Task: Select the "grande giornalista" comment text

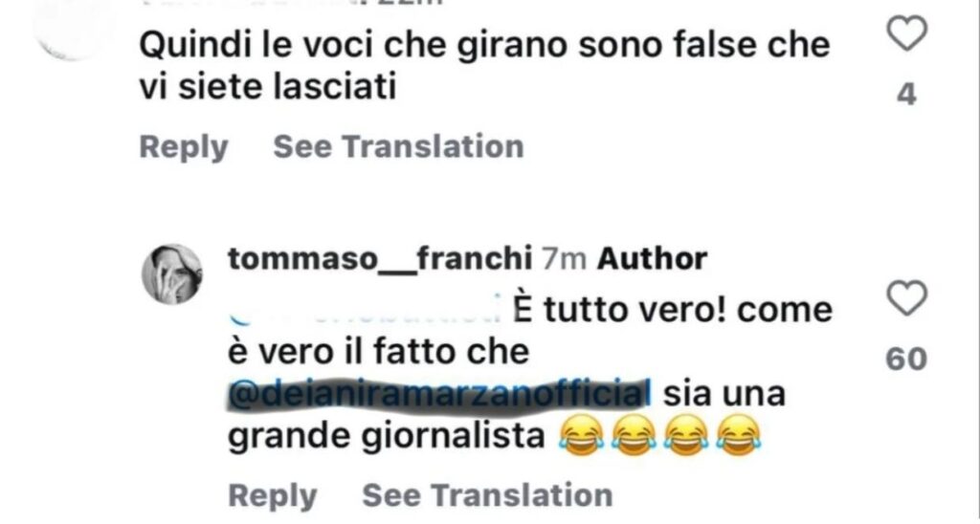Action: 387,439
